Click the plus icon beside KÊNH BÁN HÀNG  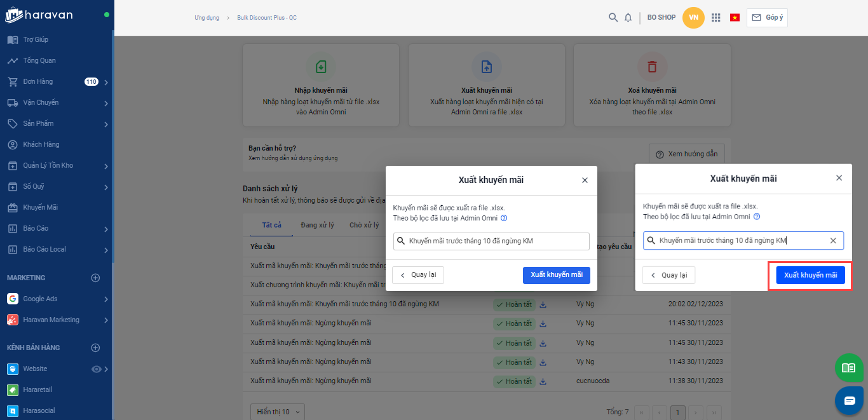click(x=95, y=348)
